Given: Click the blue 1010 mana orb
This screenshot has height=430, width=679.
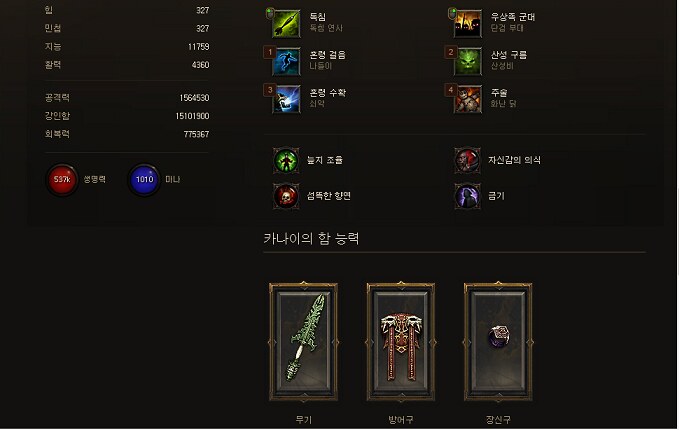Looking at the screenshot, I should click(144, 179).
